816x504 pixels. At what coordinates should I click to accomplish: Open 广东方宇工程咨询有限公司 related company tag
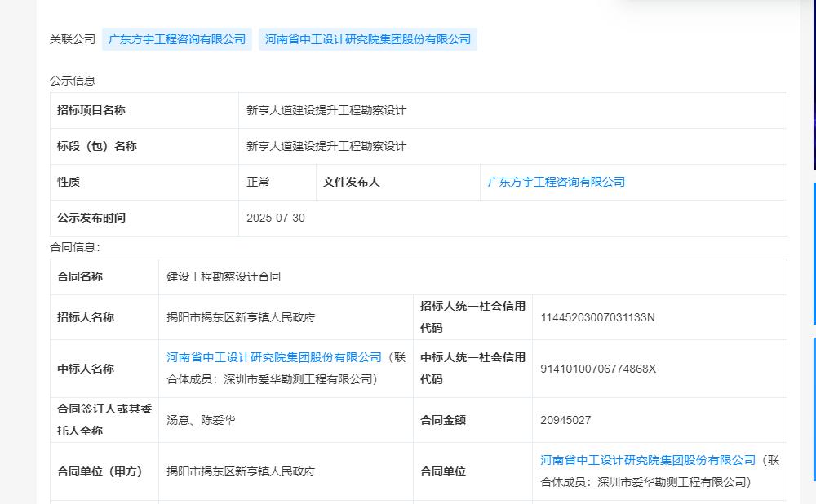click(177, 39)
